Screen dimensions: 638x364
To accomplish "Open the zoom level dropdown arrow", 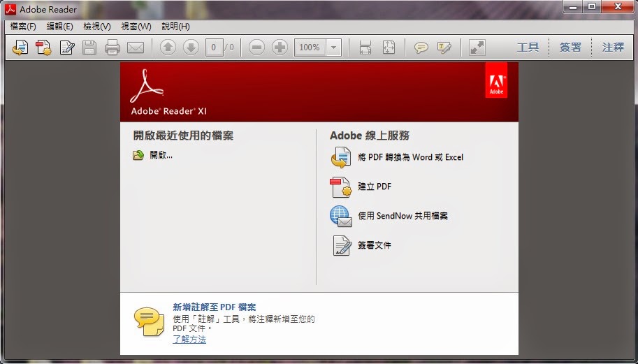I will click(333, 48).
